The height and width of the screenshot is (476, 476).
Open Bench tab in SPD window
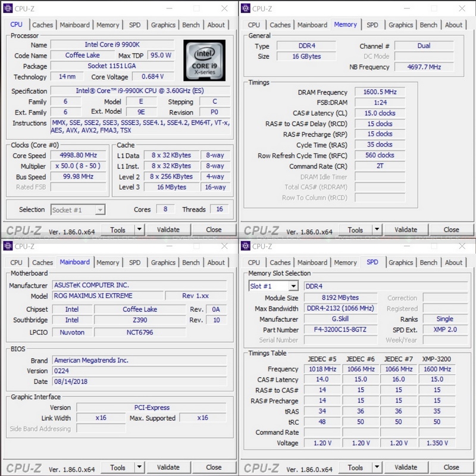point(428,262)
